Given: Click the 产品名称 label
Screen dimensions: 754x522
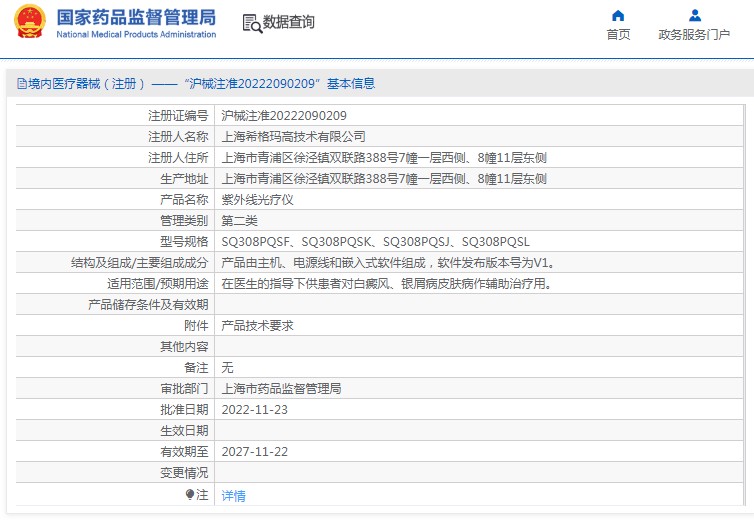Looking at the screenshot, I should (x=184, y=199).
